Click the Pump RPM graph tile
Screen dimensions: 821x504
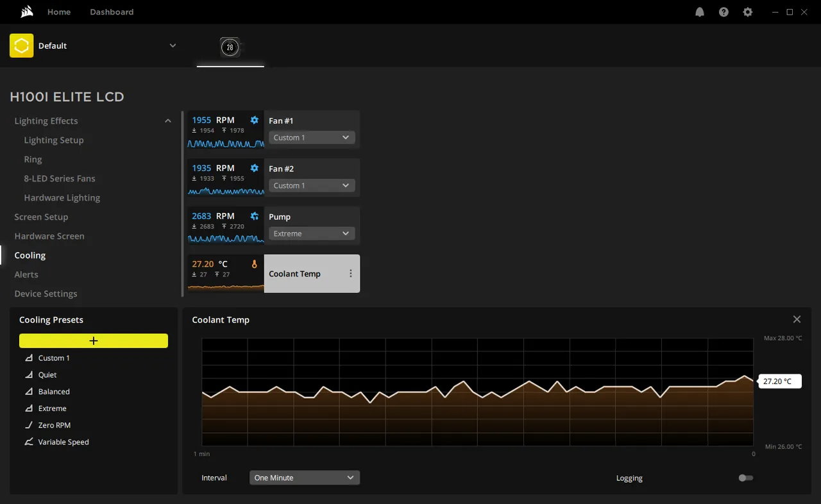226,226
